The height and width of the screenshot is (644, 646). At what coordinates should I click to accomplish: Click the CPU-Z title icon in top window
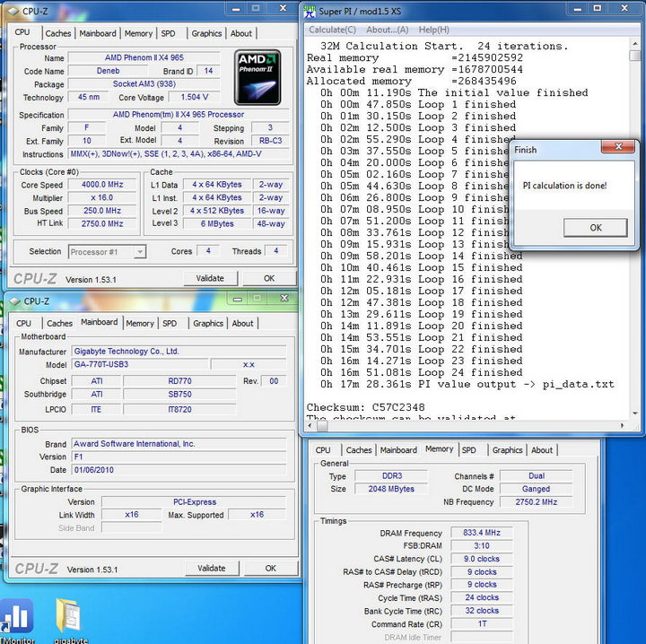pyautogui.click(x=14, y=12)
